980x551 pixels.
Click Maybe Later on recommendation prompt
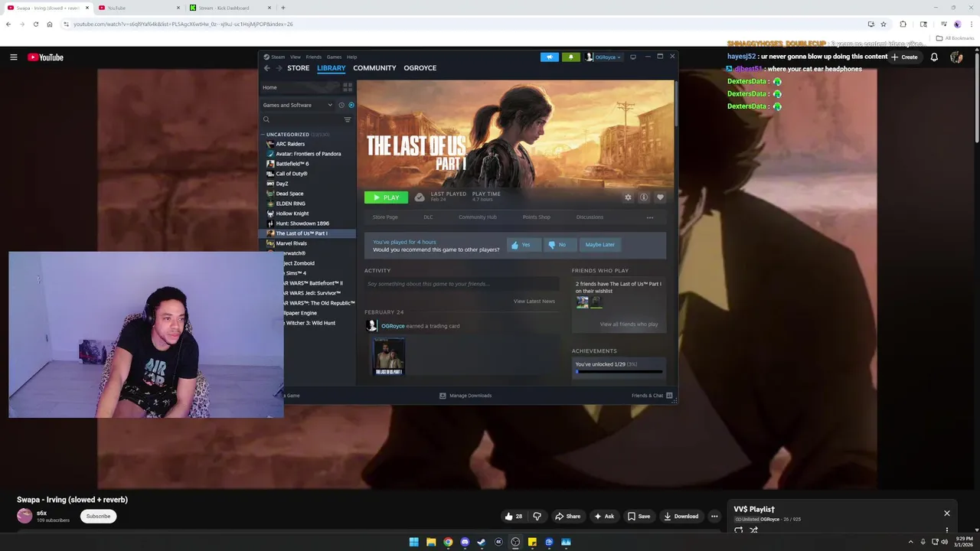tap(599, 245)
